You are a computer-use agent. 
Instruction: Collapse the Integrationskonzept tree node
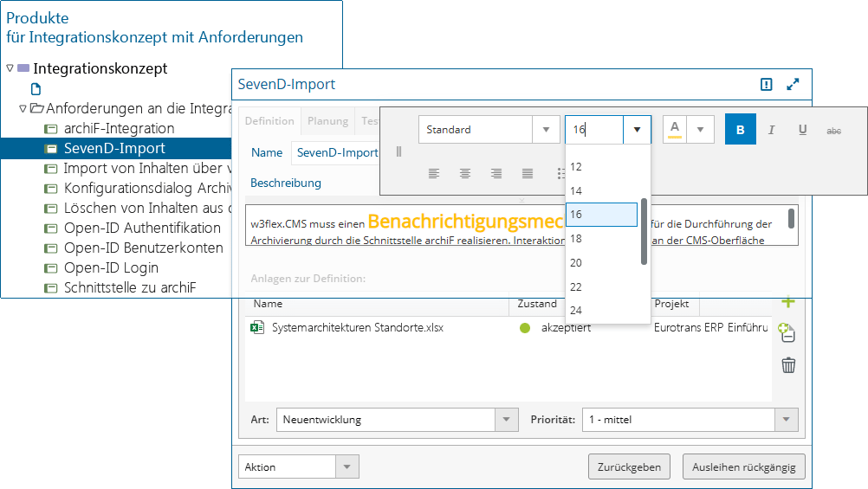(10, 68)
